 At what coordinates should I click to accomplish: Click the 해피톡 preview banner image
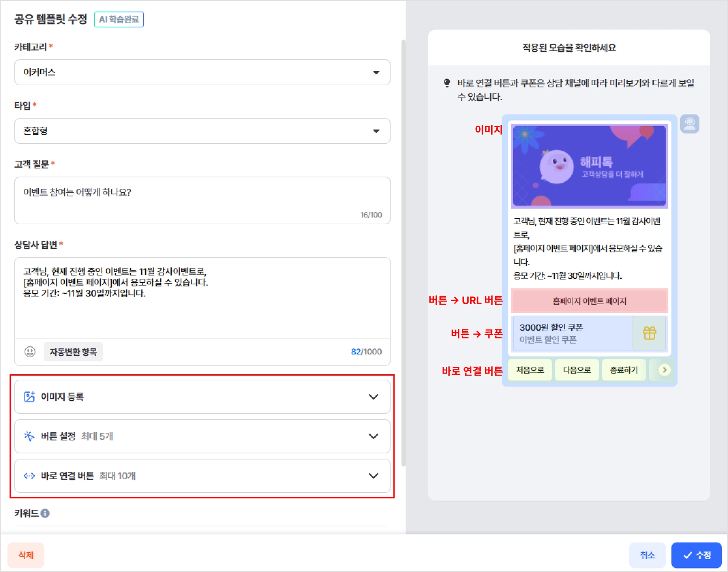[x=589, y=166]
